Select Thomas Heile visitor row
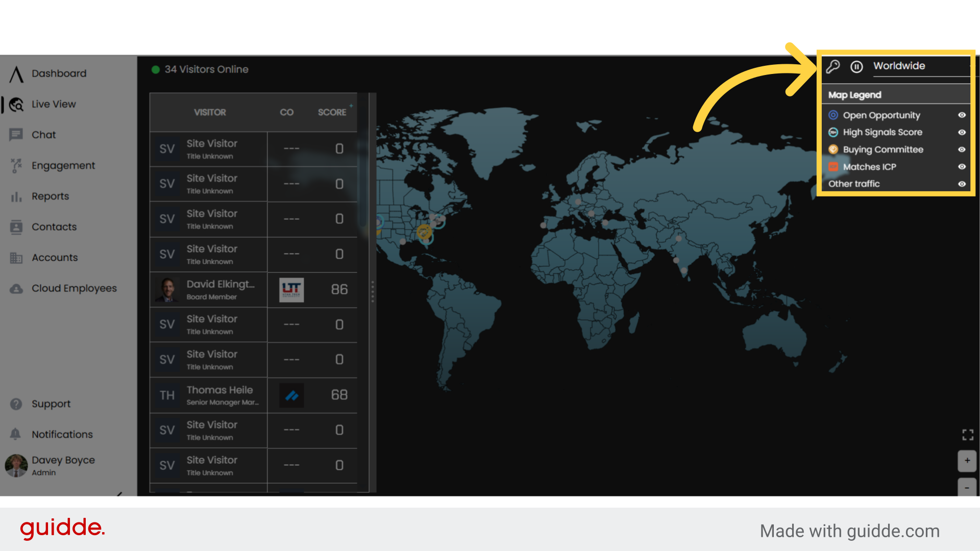 (254, 395)
